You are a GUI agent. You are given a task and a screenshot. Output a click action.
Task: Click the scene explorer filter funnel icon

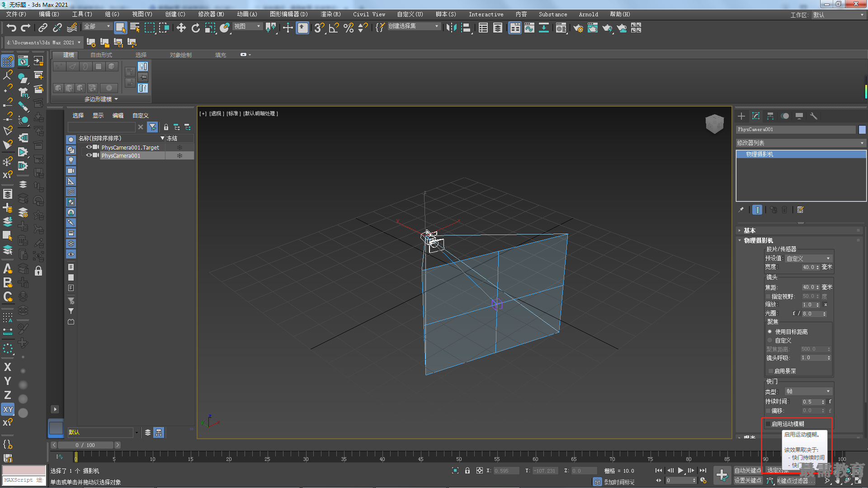click(153, 127)
